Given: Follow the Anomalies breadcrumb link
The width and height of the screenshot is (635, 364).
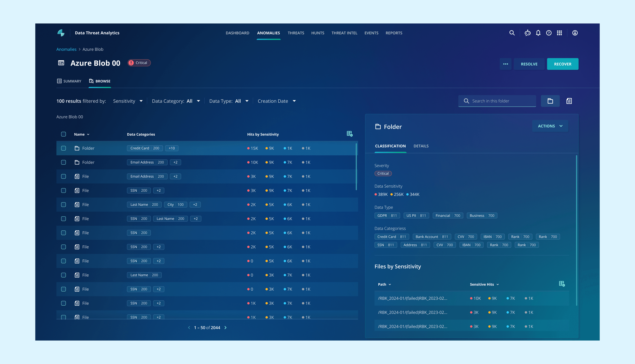Looking at the screenshot, I should click(x=66, y=49).
